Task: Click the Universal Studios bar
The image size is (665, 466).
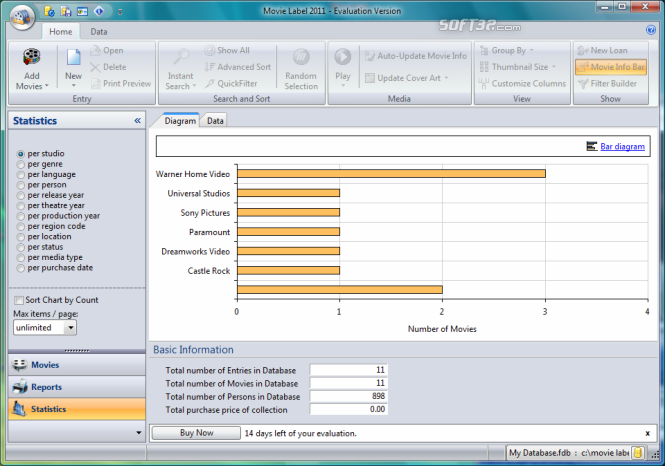Action: (x=288, y=193)
